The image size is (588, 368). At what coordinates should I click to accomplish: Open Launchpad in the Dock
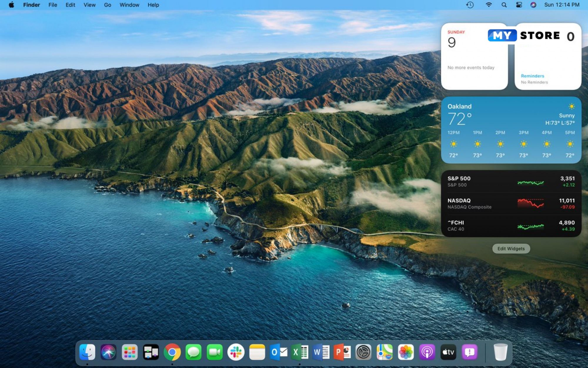[x=130, y=352]
